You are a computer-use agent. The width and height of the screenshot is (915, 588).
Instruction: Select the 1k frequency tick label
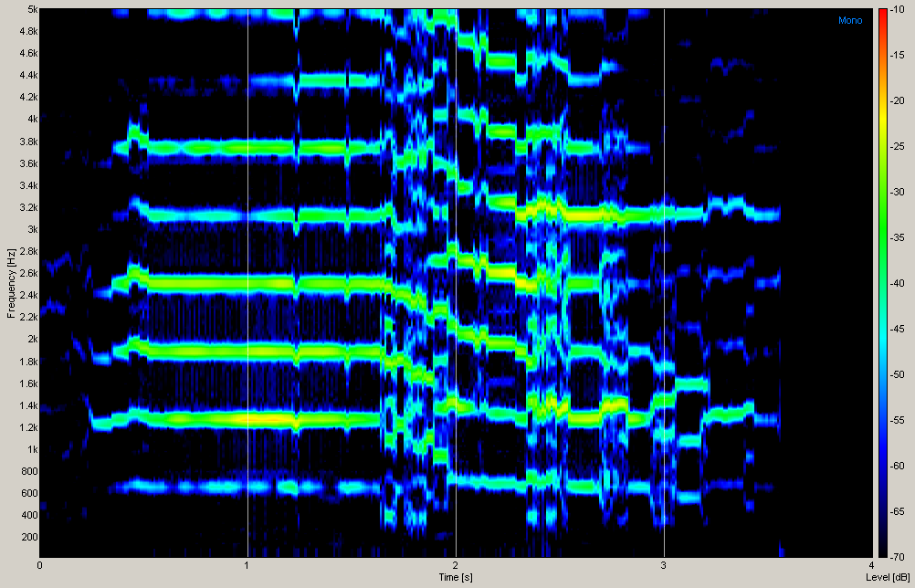[x=32, y=449]
